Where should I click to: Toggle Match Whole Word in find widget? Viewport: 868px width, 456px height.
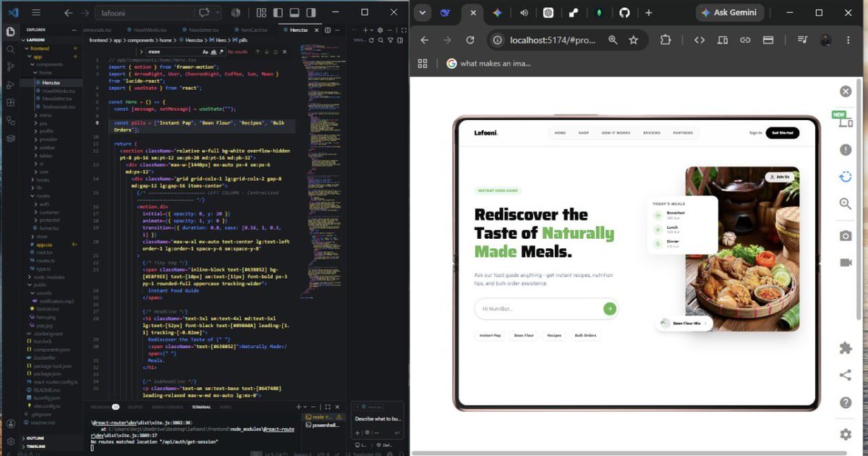(213, 52)
